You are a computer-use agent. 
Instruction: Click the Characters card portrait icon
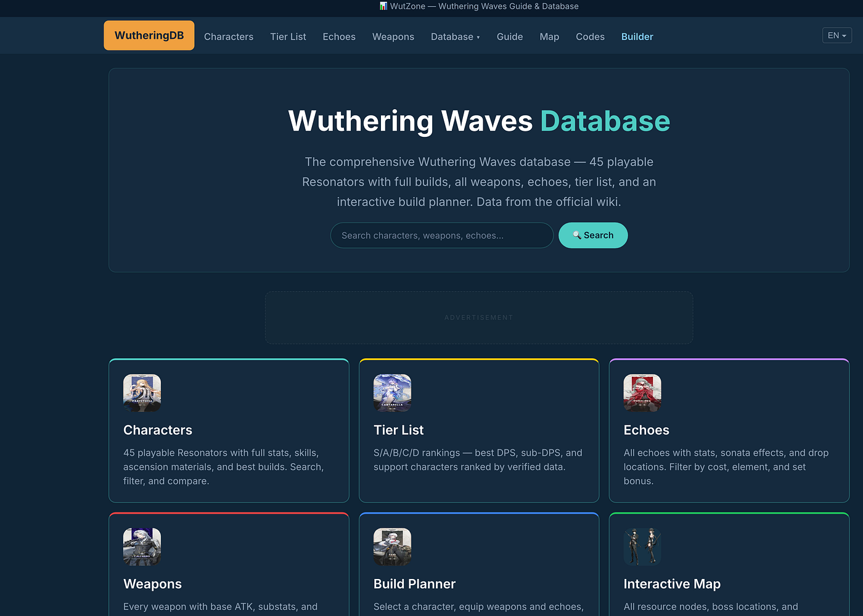click(x=142, y=393)
